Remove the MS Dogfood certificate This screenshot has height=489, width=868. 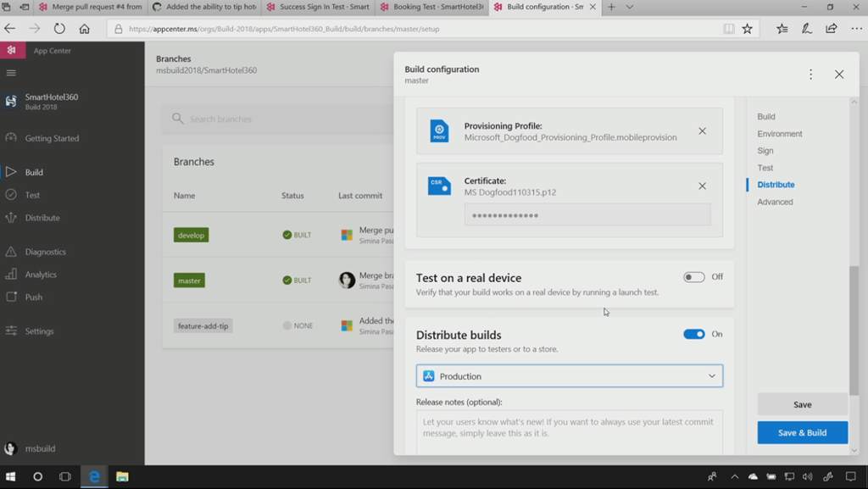coord(702,186)
